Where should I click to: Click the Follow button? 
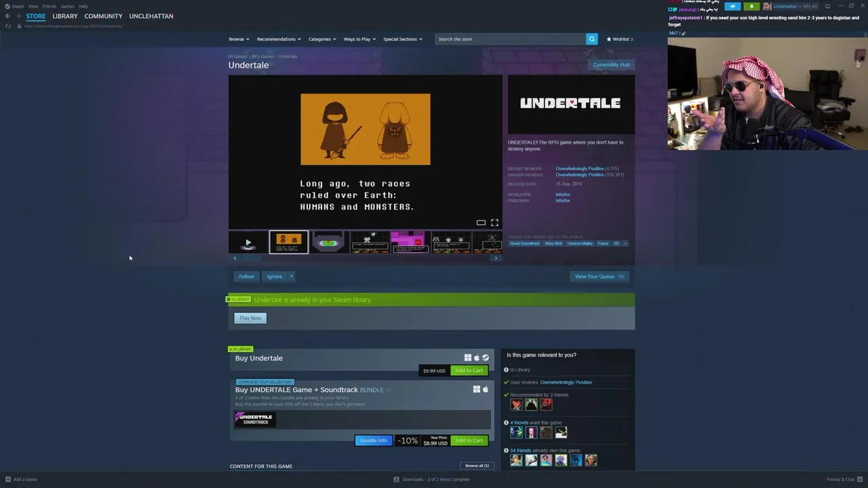[x=246, y=277]
